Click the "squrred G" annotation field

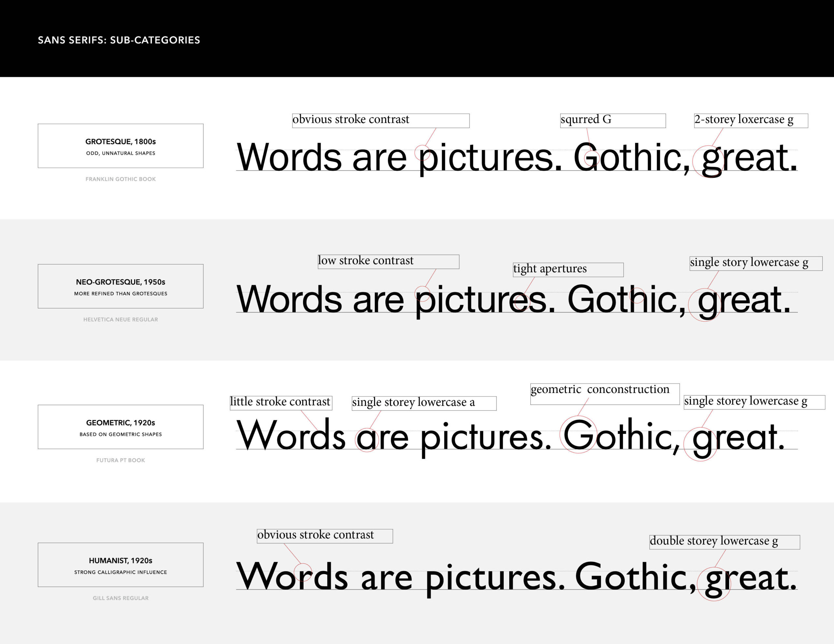tap(612, 121)
